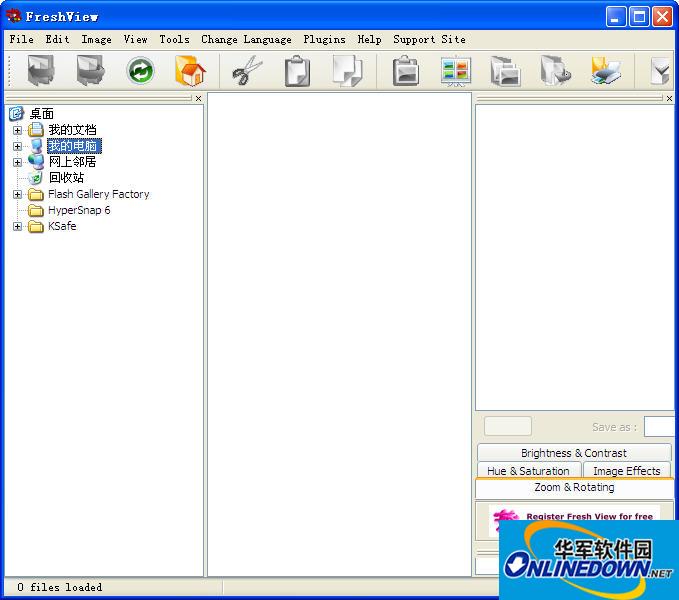
Task: Close the right preview panel
Action: coord(669,99)
